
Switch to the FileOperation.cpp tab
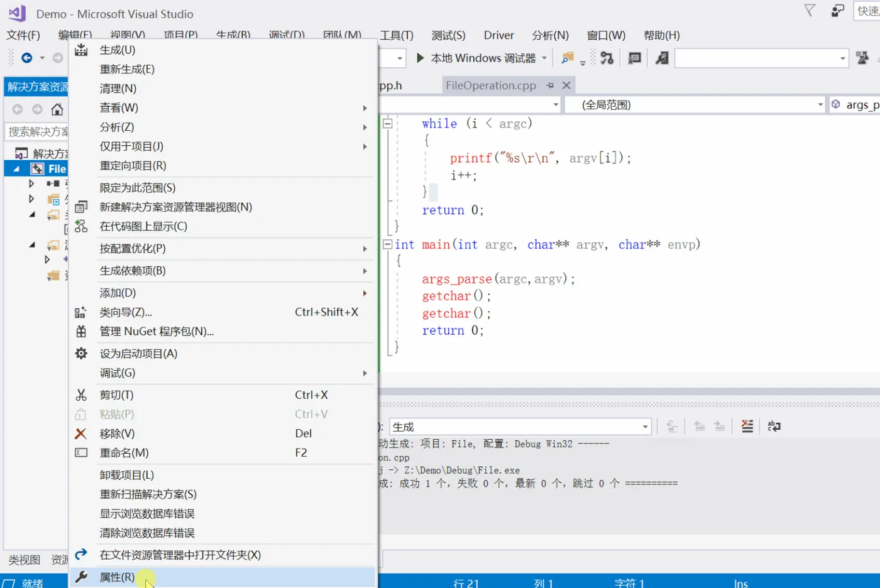[490, 85]
